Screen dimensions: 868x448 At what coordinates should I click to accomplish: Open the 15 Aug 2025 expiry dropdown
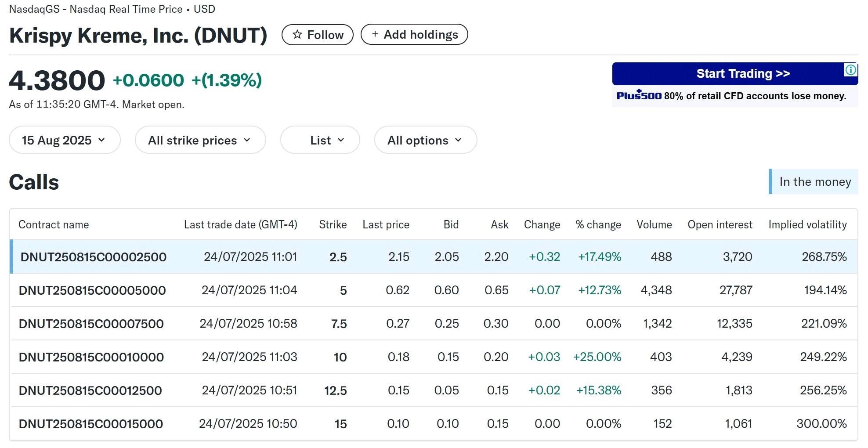pos(65,140)
